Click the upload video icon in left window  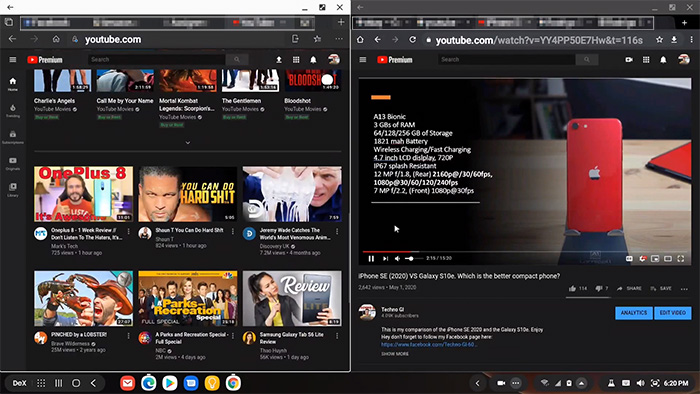[x=279, y=59]
